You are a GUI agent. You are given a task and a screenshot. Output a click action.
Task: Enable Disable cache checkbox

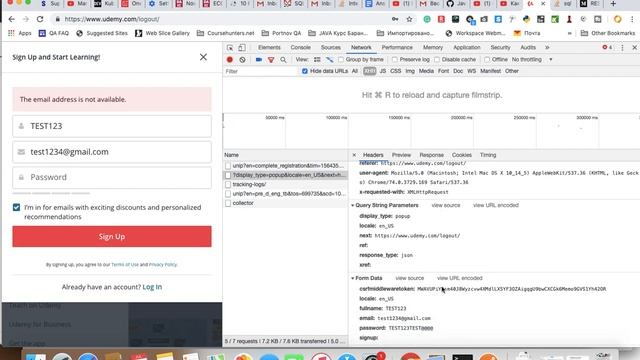(x=437, y=60)
